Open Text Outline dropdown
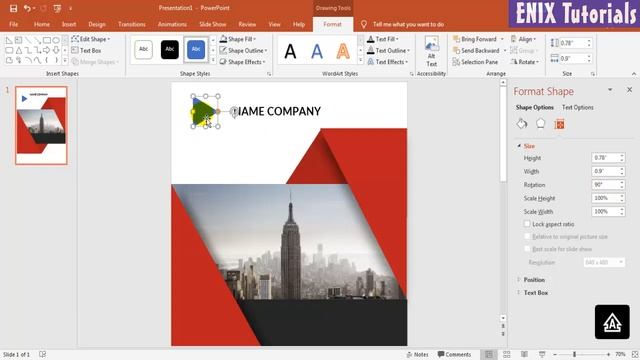Image resolution: width=640 pixels, height=360 pixels. (x=388, y=51)
